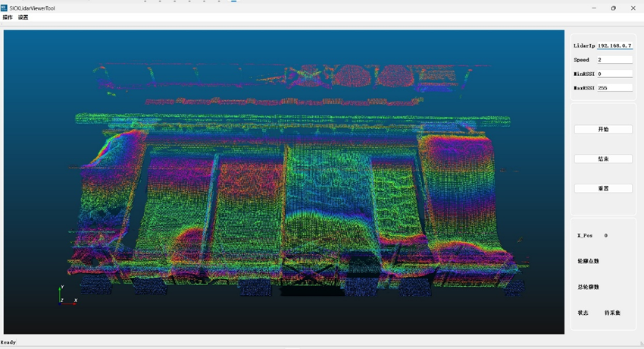The width and height of the screenshot is (644, 349).
Task: Click the Ready status bar text
Action: tap(8, 342)
